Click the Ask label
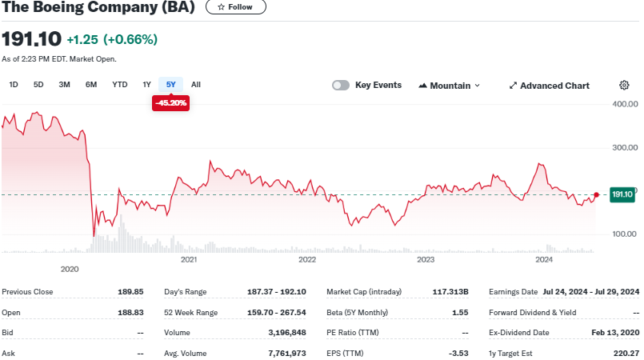Image resolution: width=644 pixels, height=360 pixels. point(8,353)
